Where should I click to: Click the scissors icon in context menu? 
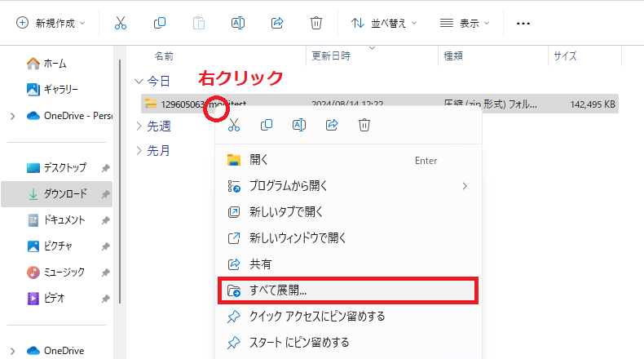tap(234, 125)
